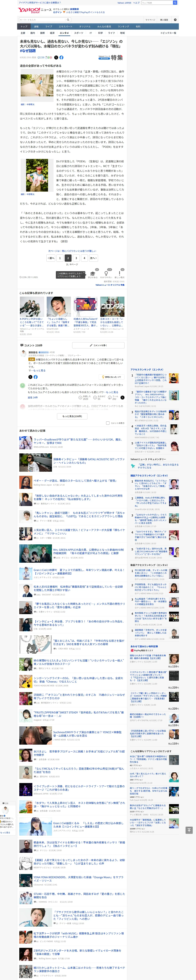Screen dimensions: 196x980
Task: Go to page 3 of article
Action: (x=76, y=258)
